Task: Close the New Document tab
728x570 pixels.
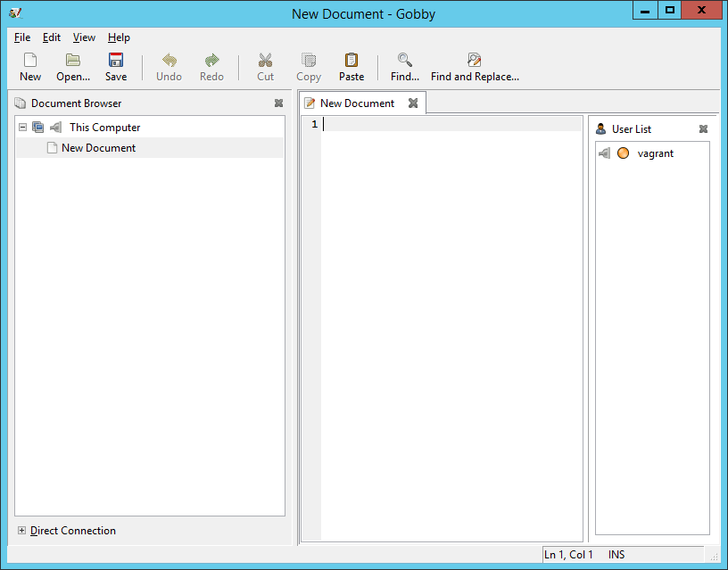Action: [413, 103]
